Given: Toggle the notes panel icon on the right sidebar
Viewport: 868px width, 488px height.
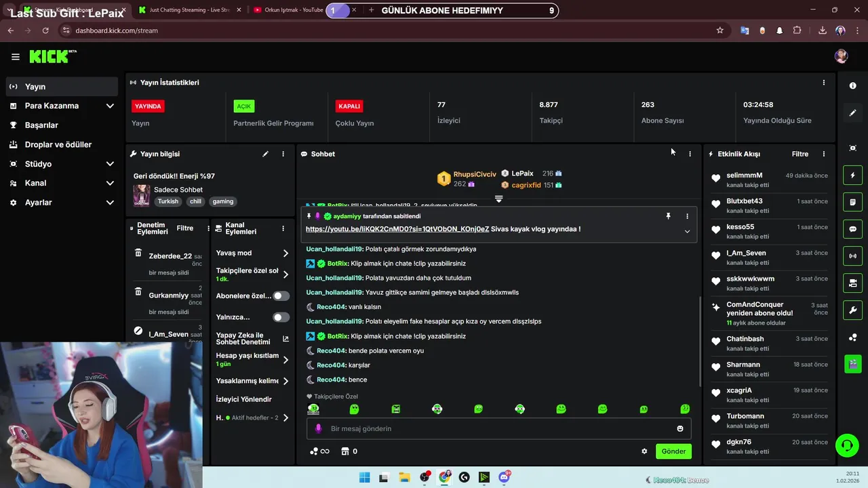Looking at the screenshot, I should [852, 202].
